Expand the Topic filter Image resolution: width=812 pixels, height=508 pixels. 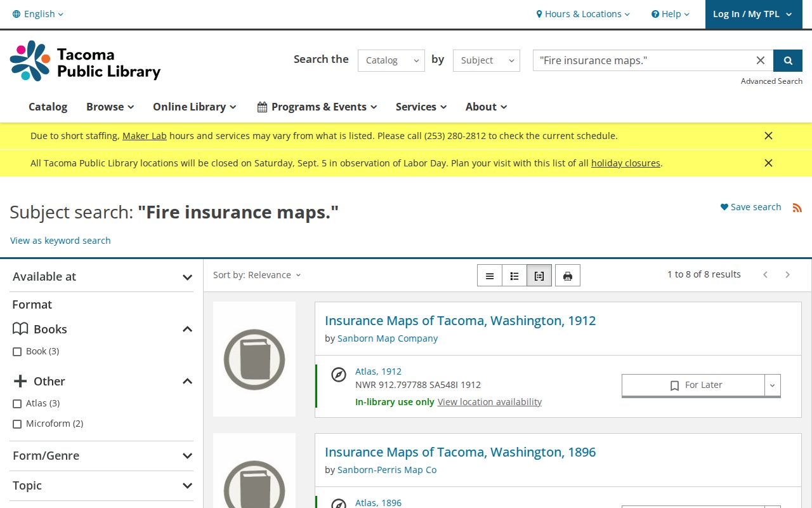(x=101, y=486)
